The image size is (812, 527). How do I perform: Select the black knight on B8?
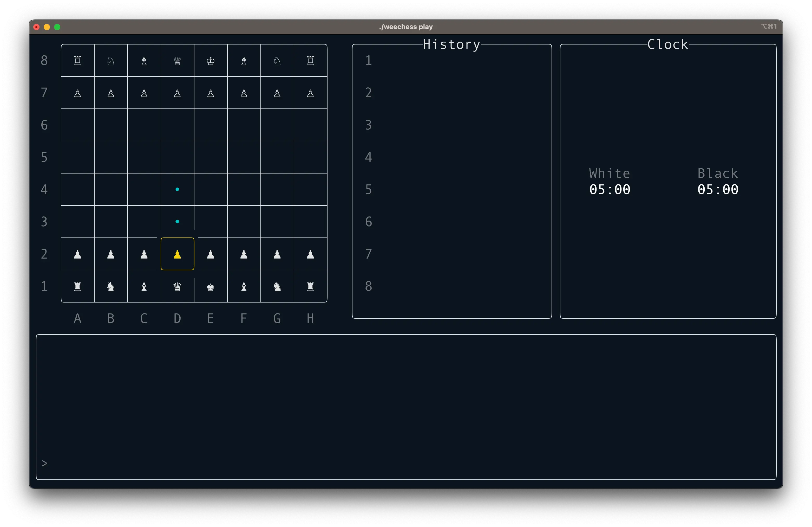[x=110, y=61]
